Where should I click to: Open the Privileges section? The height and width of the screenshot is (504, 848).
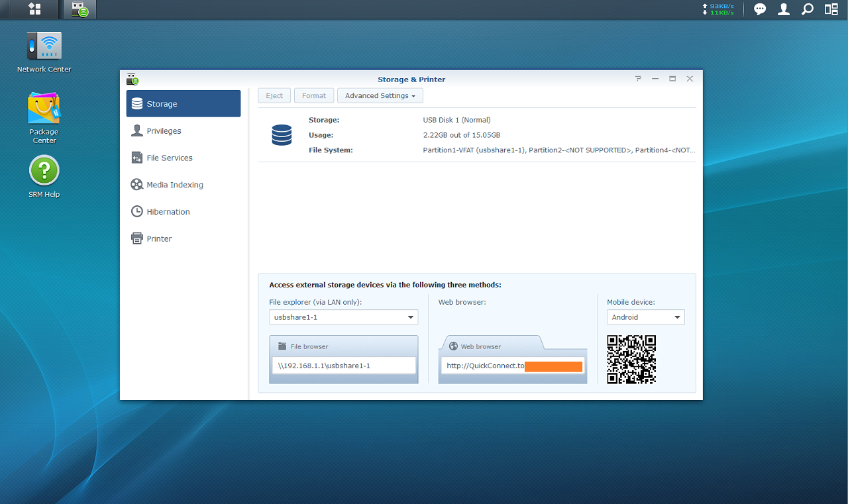[x=184, y=131]
